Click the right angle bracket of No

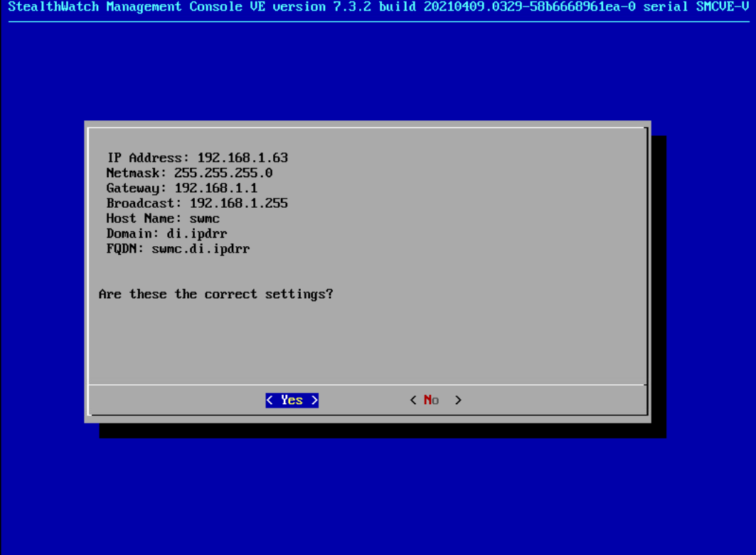pos(458,400)
